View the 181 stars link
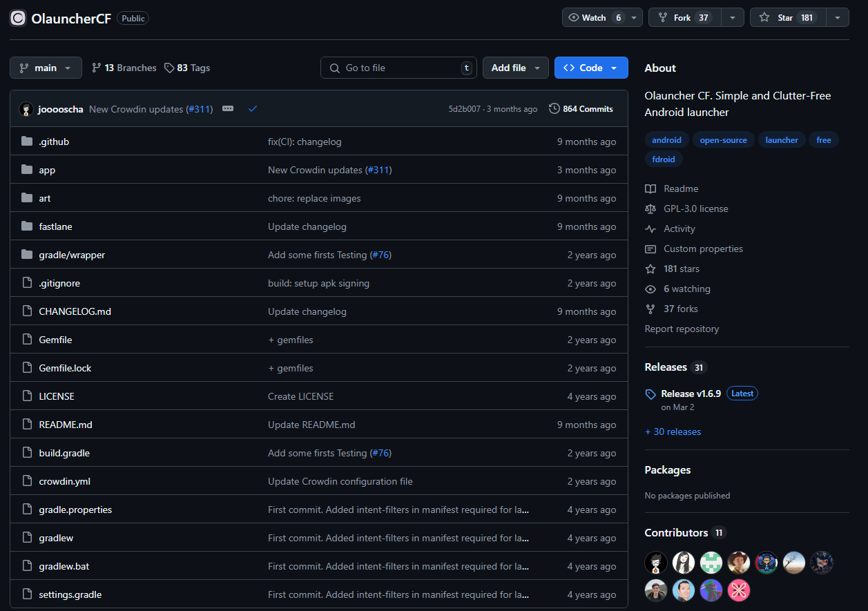868x611 pixels. (x=673, y=269)
